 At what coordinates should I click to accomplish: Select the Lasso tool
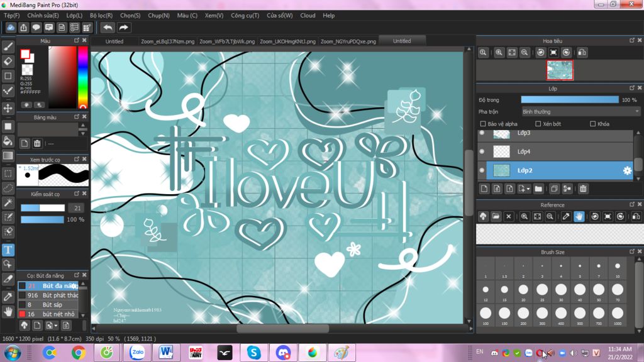point(8,188)
